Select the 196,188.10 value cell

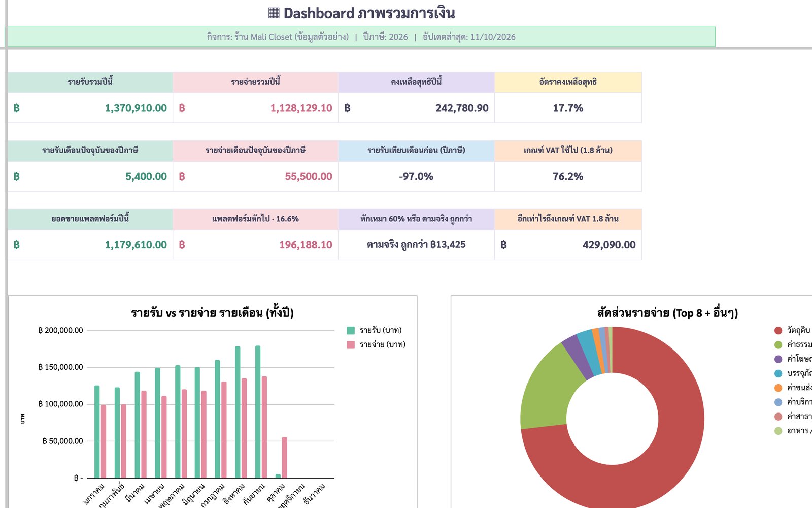pos(255,245)
